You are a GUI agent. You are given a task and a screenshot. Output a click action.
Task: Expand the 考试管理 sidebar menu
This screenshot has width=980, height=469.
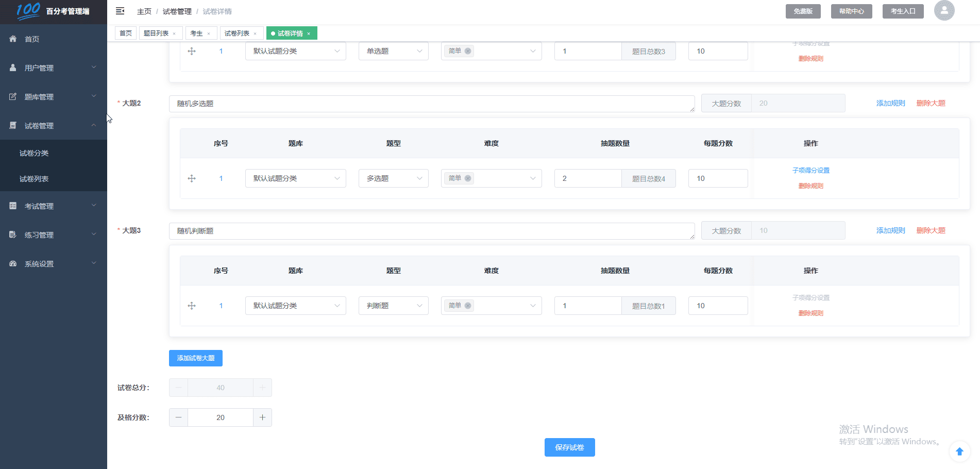point(54,206)
